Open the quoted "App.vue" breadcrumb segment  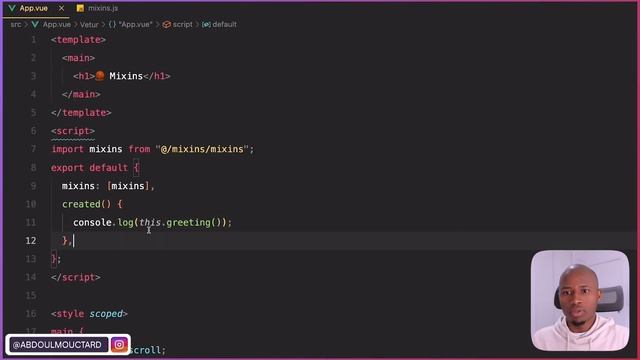[x=136, y=24]
